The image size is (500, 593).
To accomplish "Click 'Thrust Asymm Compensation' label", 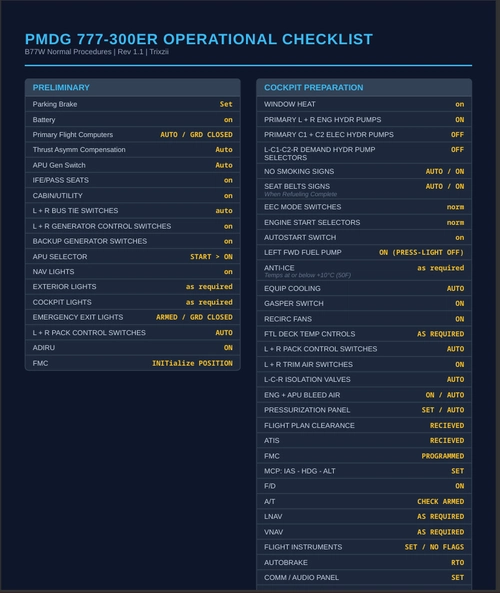I will pyautogui.click(x=79, y=150).
